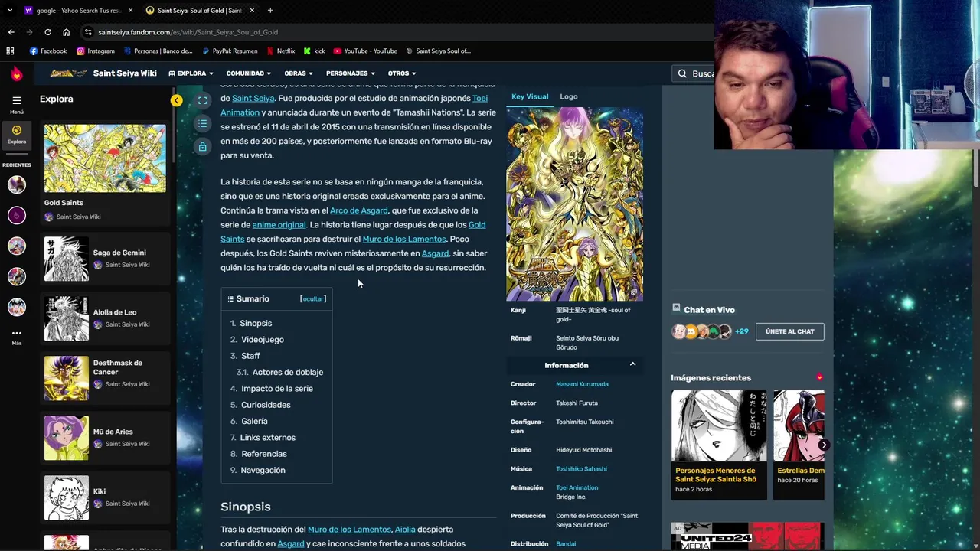Open Personas | Banco bookmark

tap(158, 51)
